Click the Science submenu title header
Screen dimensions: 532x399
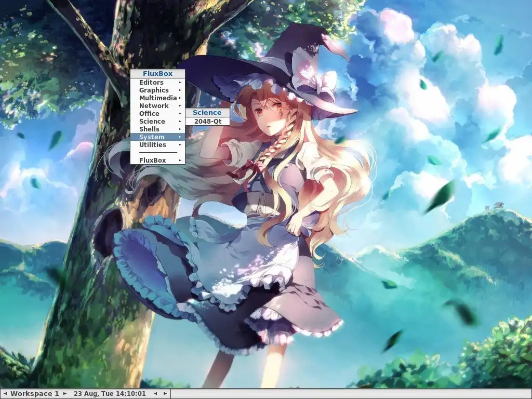coord(207,113)
